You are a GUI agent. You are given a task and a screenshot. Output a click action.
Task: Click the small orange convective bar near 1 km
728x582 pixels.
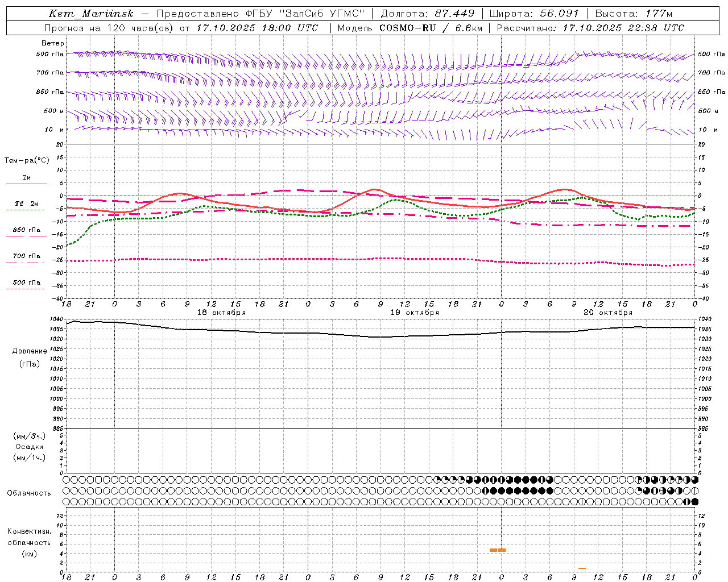(582, 568)
